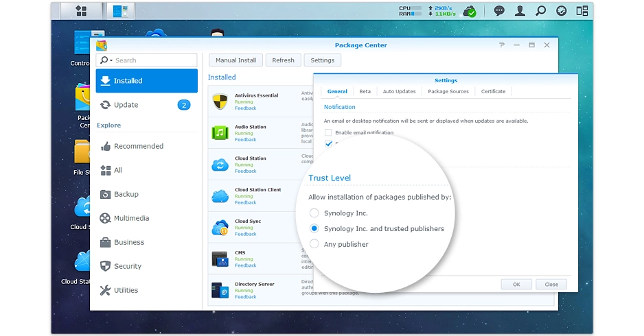Focus the package Search field
Screen dimensions: 644x336
[x=147, y=60]
